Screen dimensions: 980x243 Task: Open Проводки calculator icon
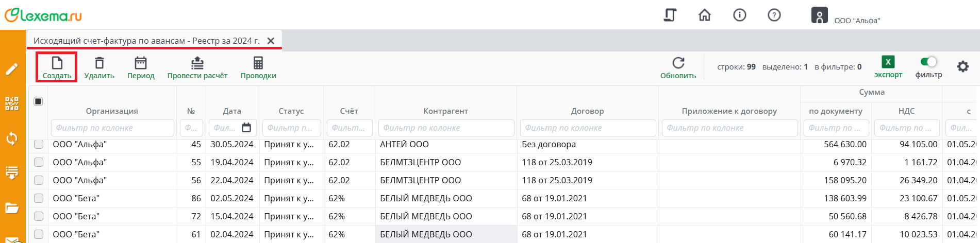(258, 63)
